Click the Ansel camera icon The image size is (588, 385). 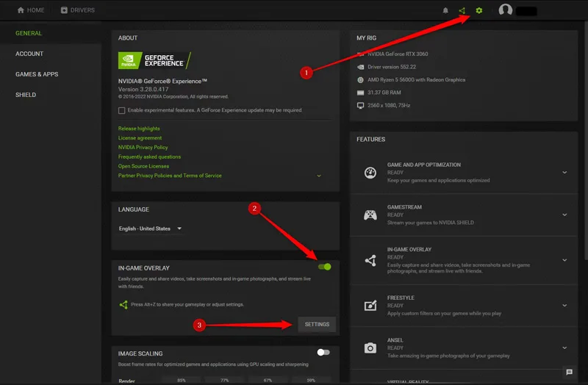pos(370,348)
